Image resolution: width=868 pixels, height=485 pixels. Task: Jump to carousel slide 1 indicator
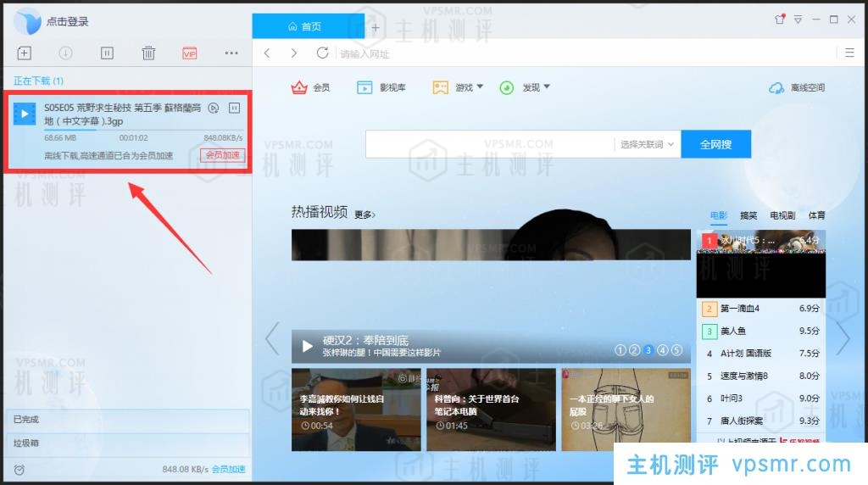point(620,350)
